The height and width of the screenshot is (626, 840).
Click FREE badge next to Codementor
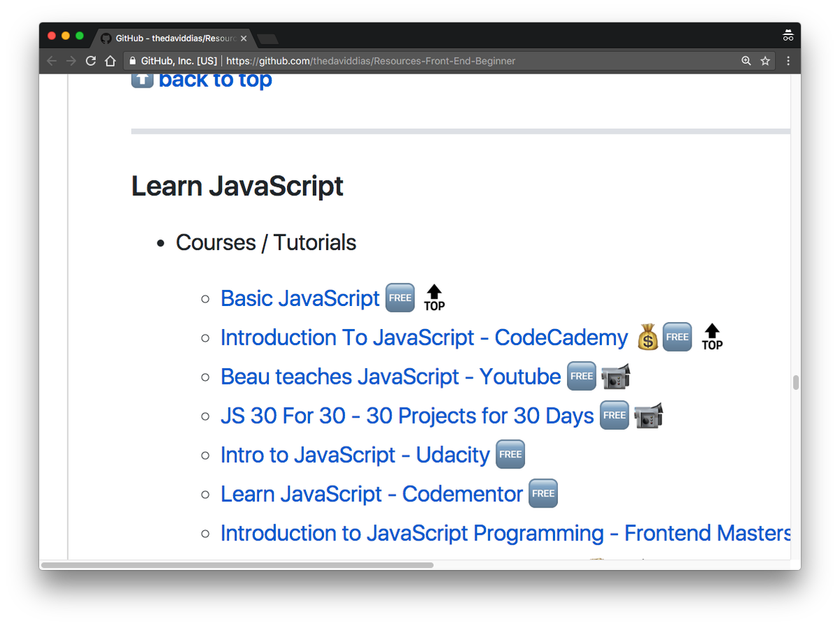tap(543, 494)
